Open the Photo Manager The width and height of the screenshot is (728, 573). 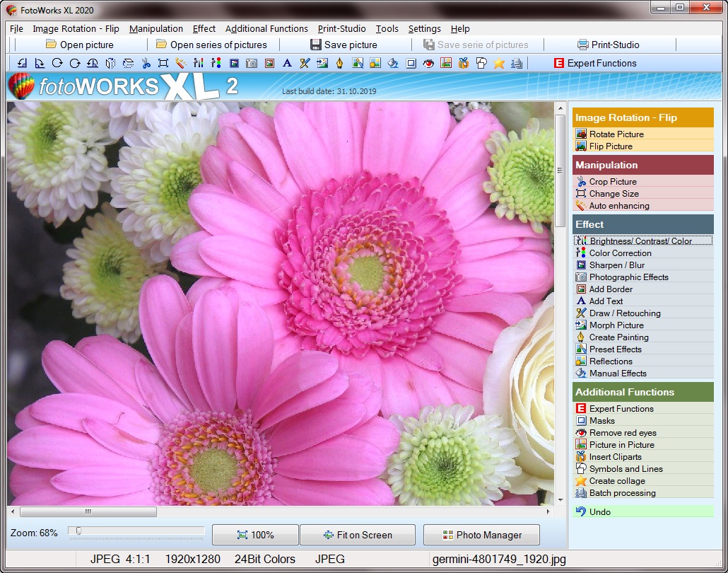click(x=481, y=535)
